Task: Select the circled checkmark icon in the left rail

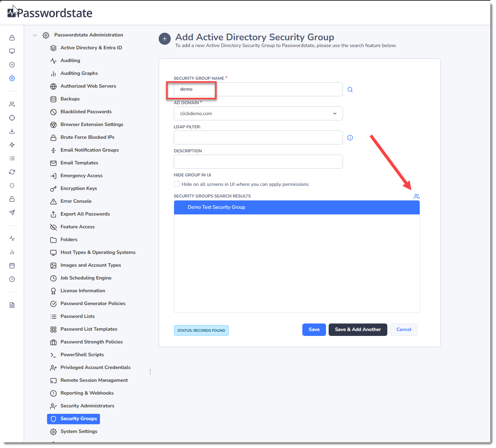Action: [12, 65]
